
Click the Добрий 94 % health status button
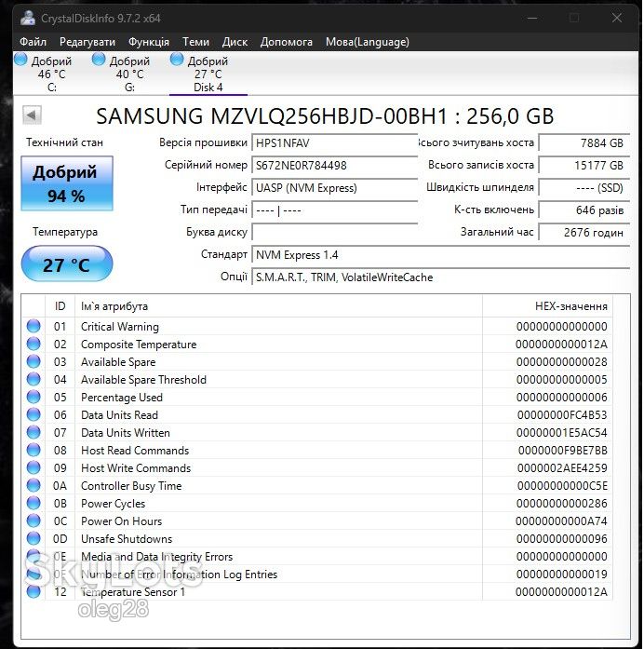67,183
